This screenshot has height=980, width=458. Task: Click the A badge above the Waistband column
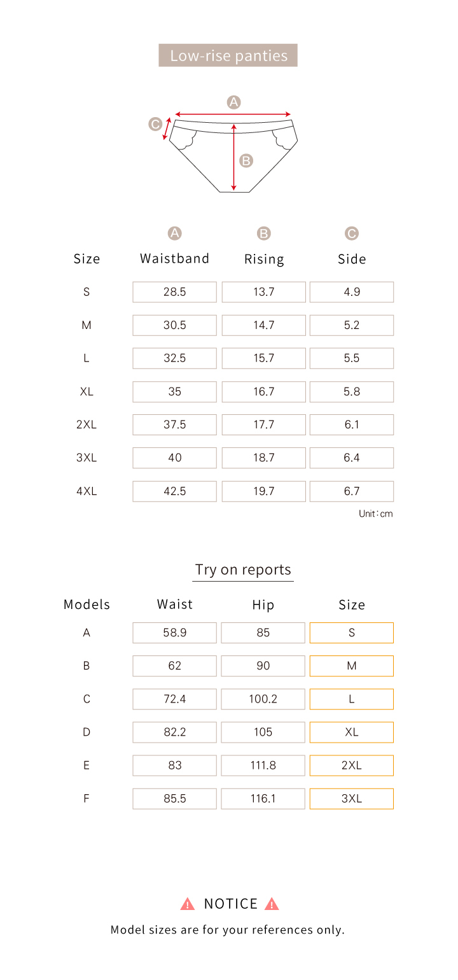tap(174, 234)
